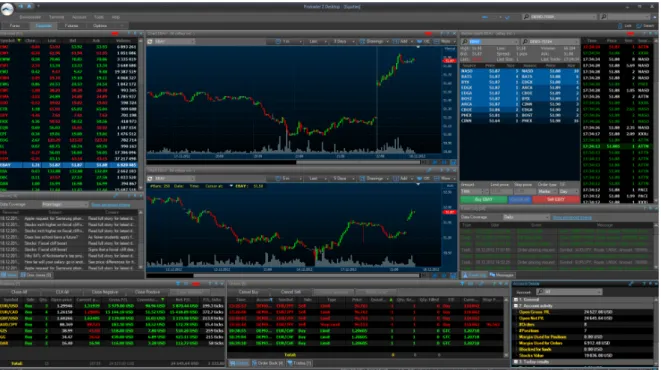Expand the General section in Account Details
The height and width of the screenshot is (370, 661).
(x=516, y=300)
